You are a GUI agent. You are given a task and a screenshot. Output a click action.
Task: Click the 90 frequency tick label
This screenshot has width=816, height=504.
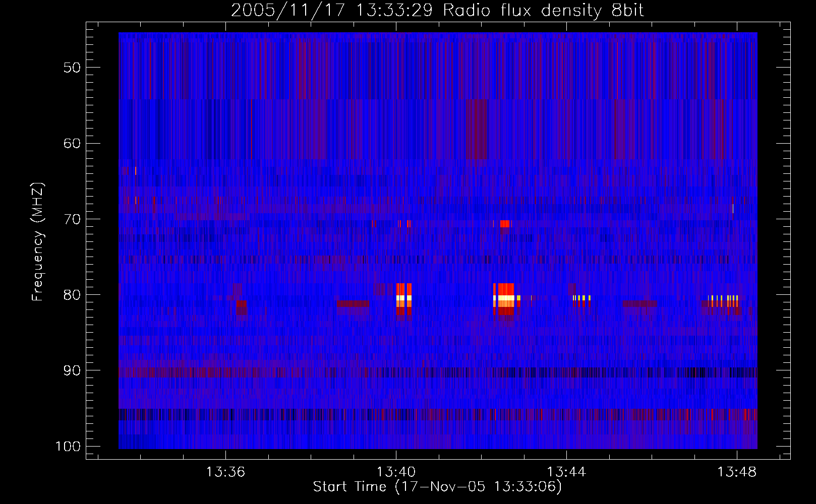coord(72,371)
